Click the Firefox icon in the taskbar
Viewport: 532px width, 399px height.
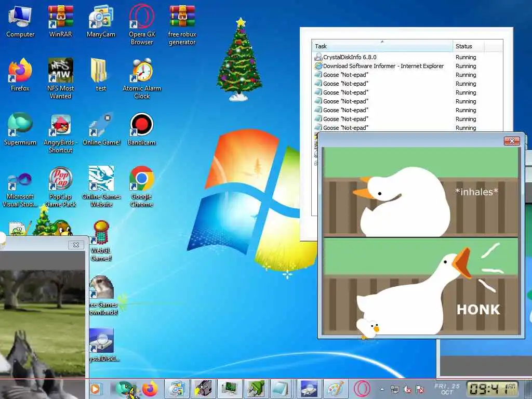point(150,389)
